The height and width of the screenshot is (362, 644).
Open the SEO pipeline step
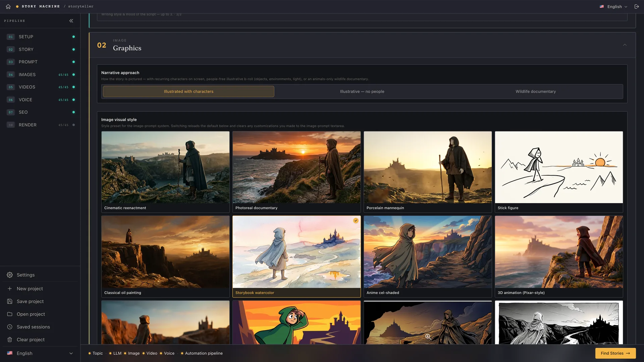pyautogui.click(x=40, y=112)
